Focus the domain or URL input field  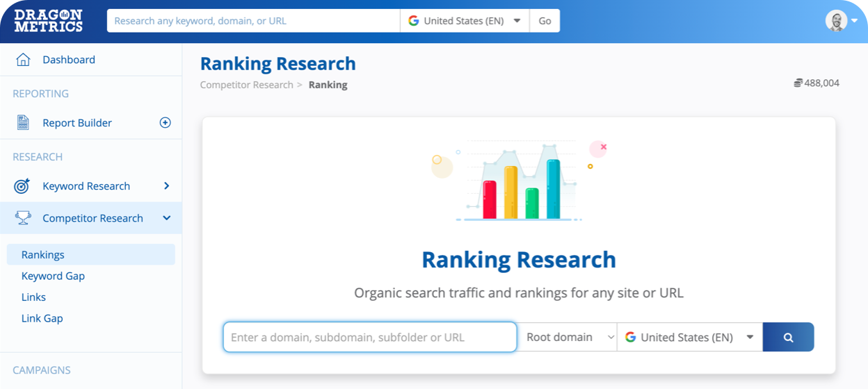click(369, 337)
